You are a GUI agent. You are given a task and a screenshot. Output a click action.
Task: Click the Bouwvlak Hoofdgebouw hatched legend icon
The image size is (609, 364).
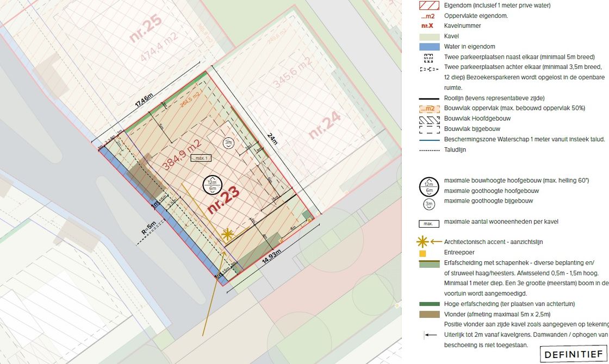430,118
